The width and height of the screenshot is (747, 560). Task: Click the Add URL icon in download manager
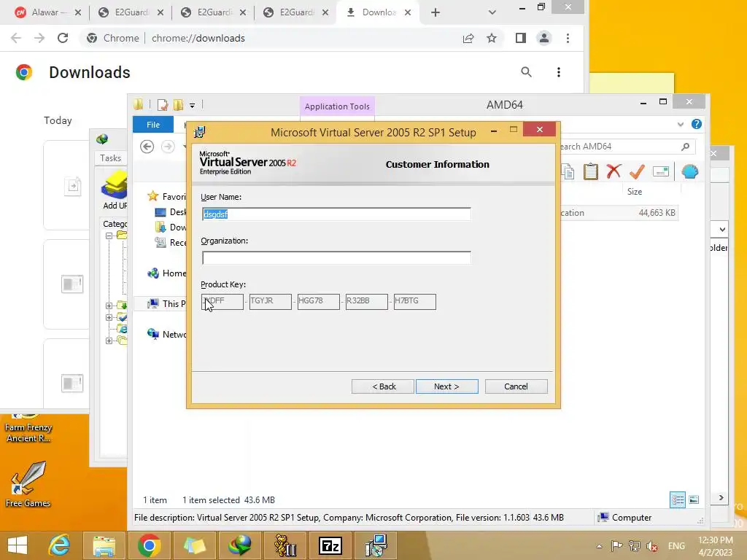pyautogui.click(x=115, y=189)
